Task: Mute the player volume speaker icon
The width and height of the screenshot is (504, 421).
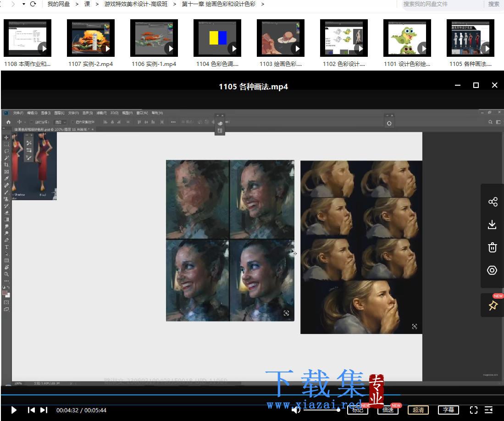Action: coord(296,410)
